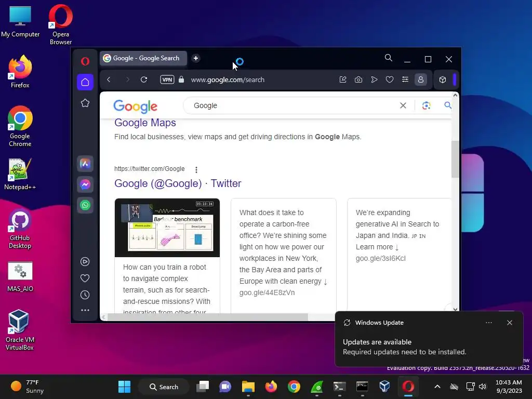Open the Opera account profile icon
The height and width of the screenshot is (399, 532).
tap(421, 79)
